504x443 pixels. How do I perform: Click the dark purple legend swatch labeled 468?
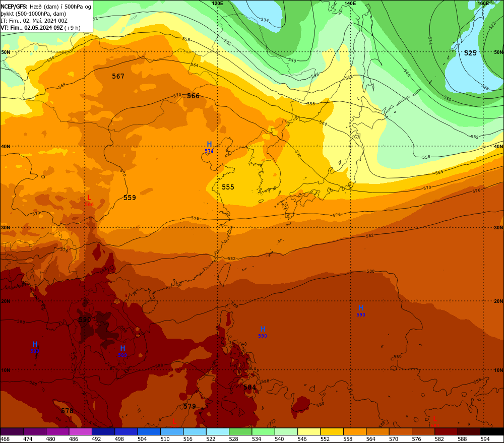click(x=12, y=432)
